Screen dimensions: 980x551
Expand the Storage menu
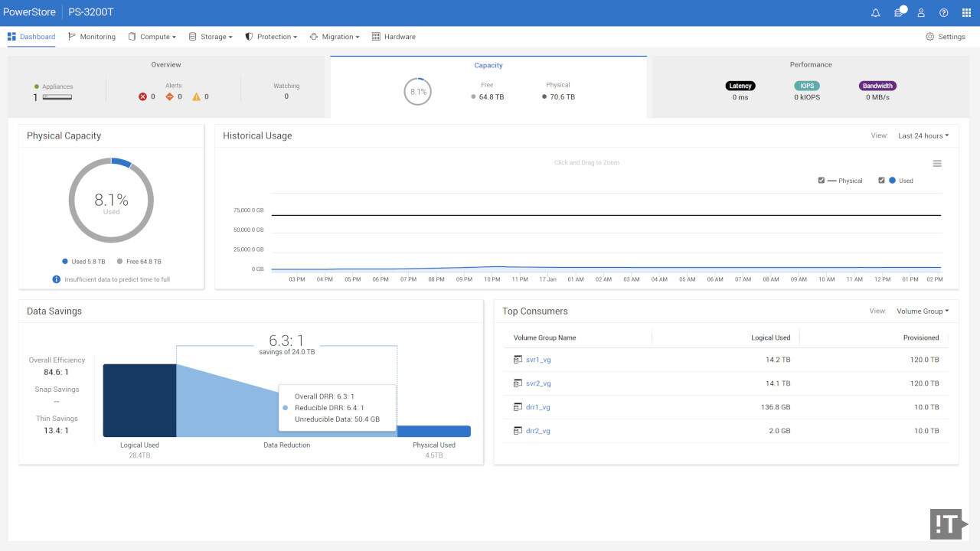(x=211, y=37)
